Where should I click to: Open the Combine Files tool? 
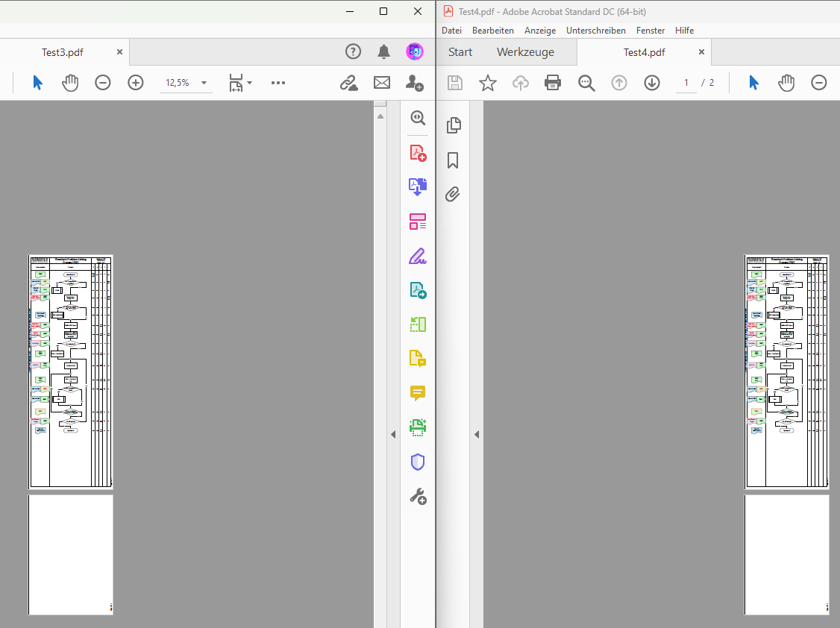tap(418, 187)
